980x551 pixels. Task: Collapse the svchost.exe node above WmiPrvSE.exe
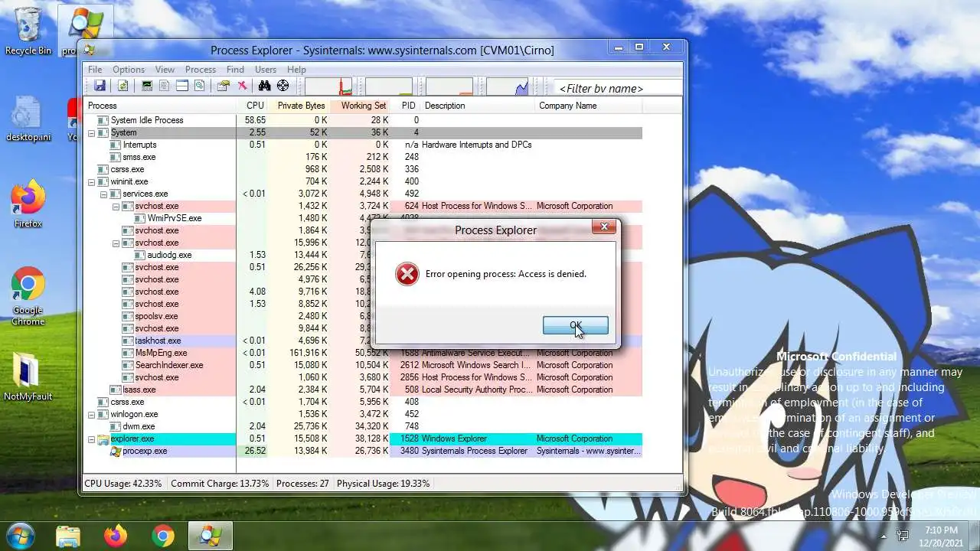pyautogui.click(x=116, y=206)
